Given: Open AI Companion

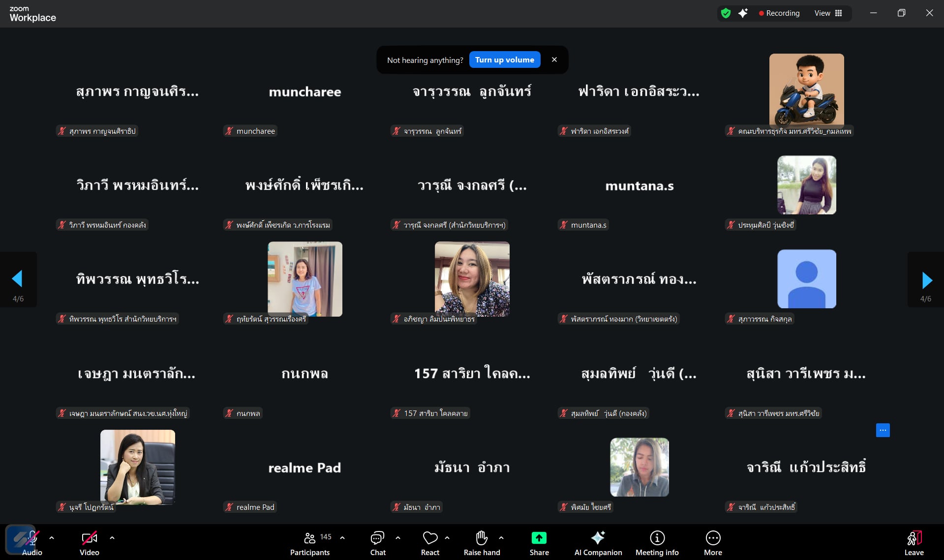Looking at the screenshot, I should (x=598, y=543).
